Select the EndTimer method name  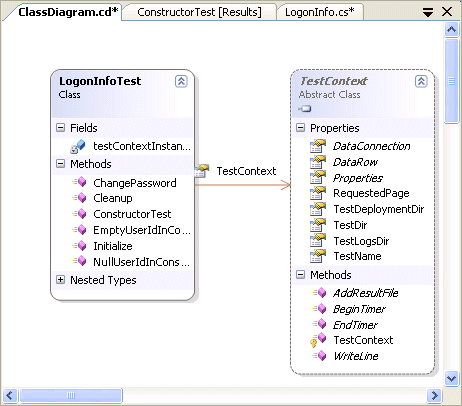355,325
